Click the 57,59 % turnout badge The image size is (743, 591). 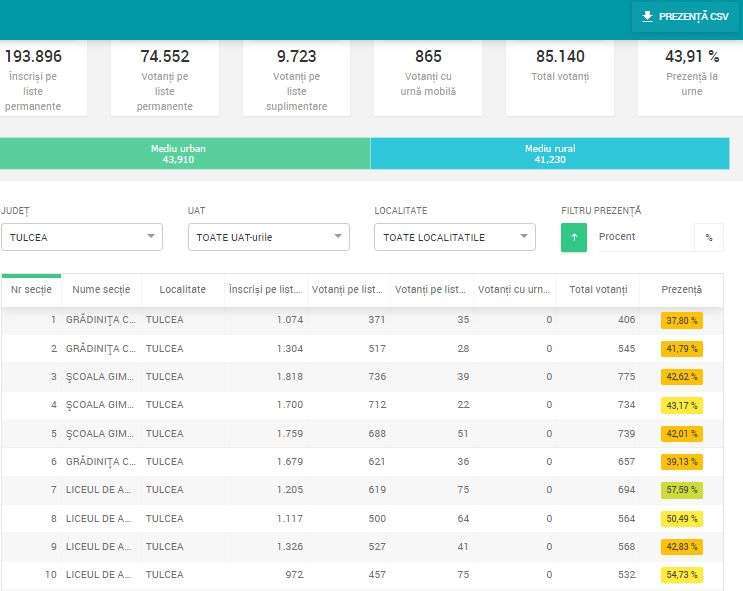[681, 491]
